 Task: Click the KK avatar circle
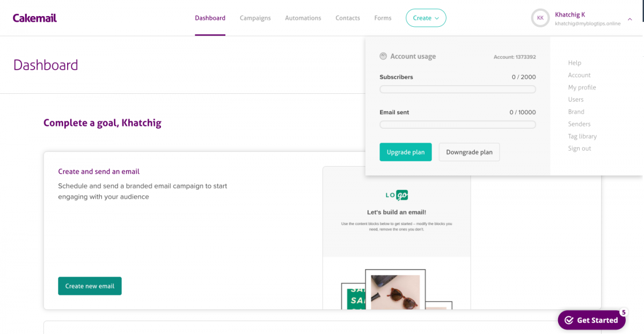click(540, 18)
